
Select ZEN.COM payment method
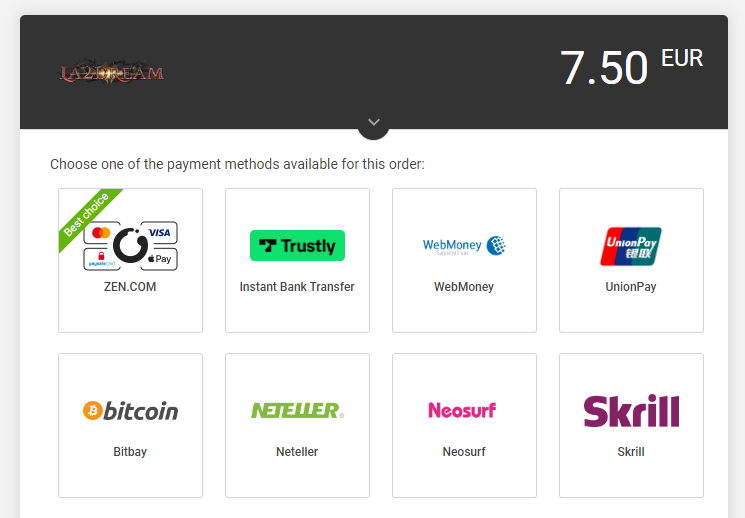click(x=130, y=260)
